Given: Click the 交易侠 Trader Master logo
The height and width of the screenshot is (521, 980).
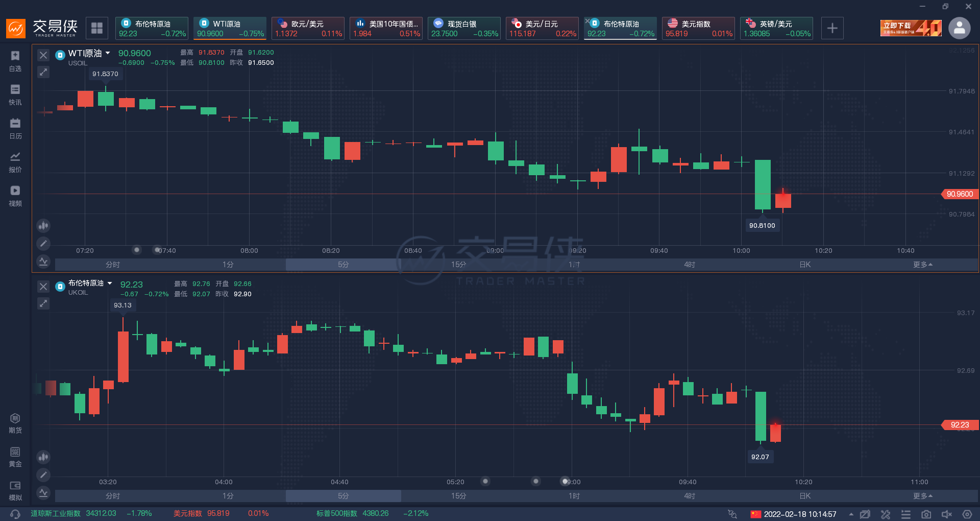Looking at the screenshot, I should (42, 28).
